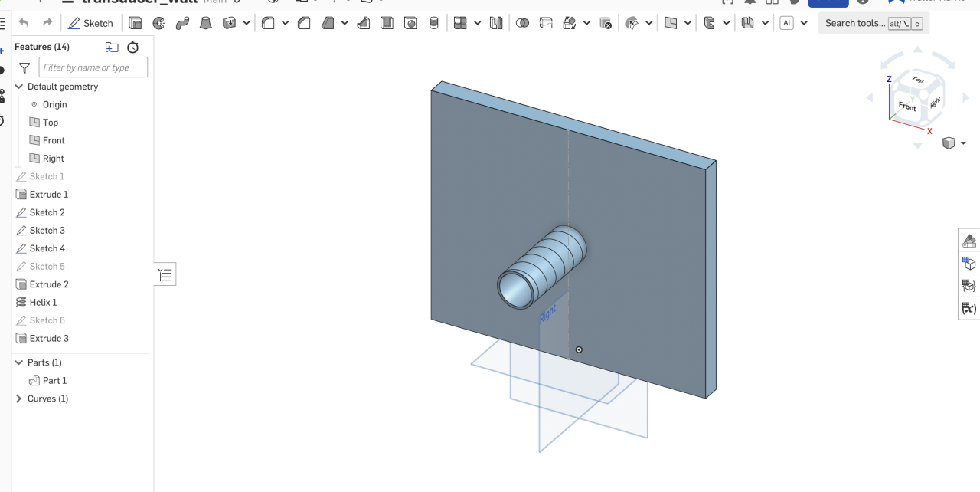Select the Hole tool icon
Screen dimensions: 980x492
[x=410, y=23]
